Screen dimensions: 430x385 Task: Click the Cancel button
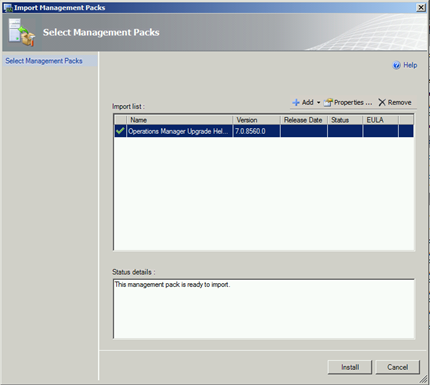pyautogui.click(x=397, y=367)
